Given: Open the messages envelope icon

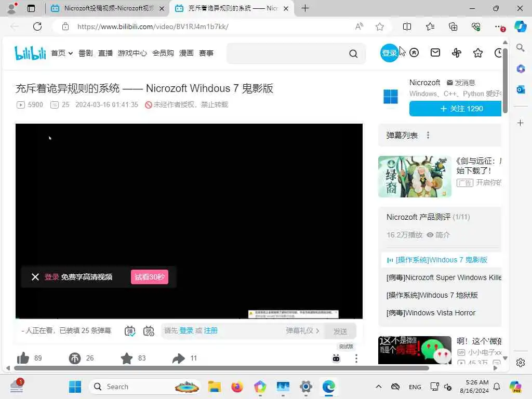Looking at the screenshot, I should pos(435,52).
